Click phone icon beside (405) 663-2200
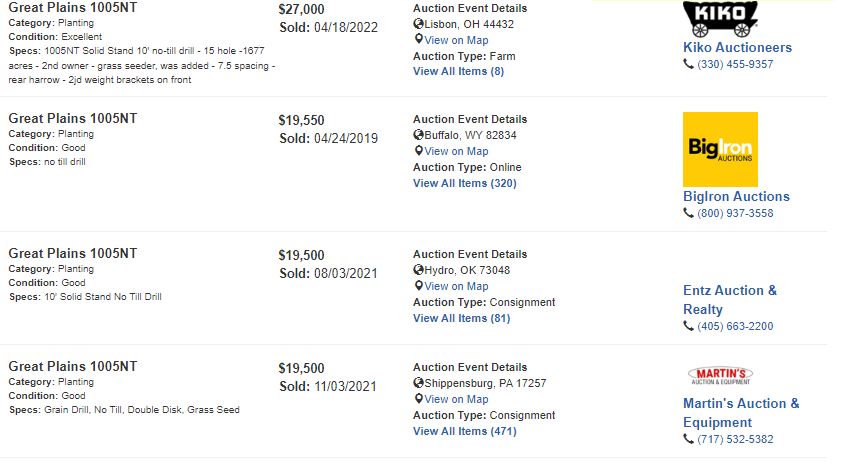 click(688, 326)
